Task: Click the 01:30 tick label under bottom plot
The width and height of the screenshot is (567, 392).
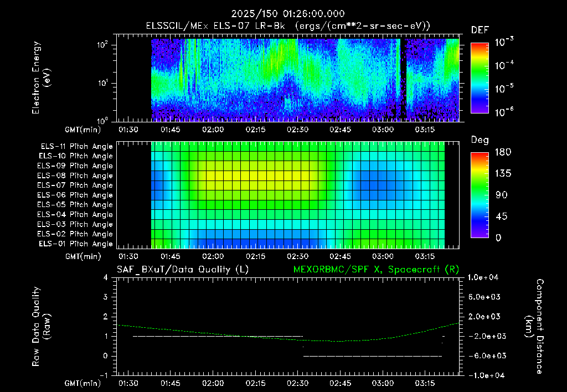Action: [x=128, y=383]
